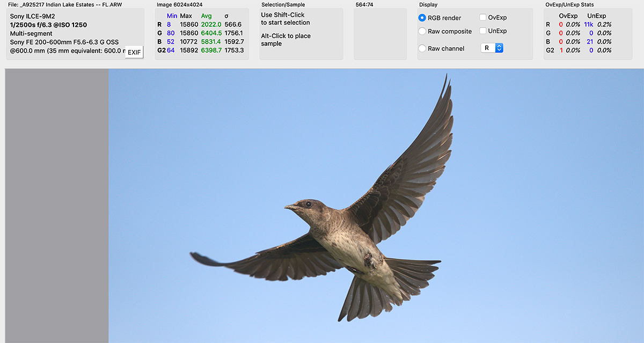Choose the Raw channel display mode
The height and width of the screenshot is (343, 644).
tap(422, 48)
